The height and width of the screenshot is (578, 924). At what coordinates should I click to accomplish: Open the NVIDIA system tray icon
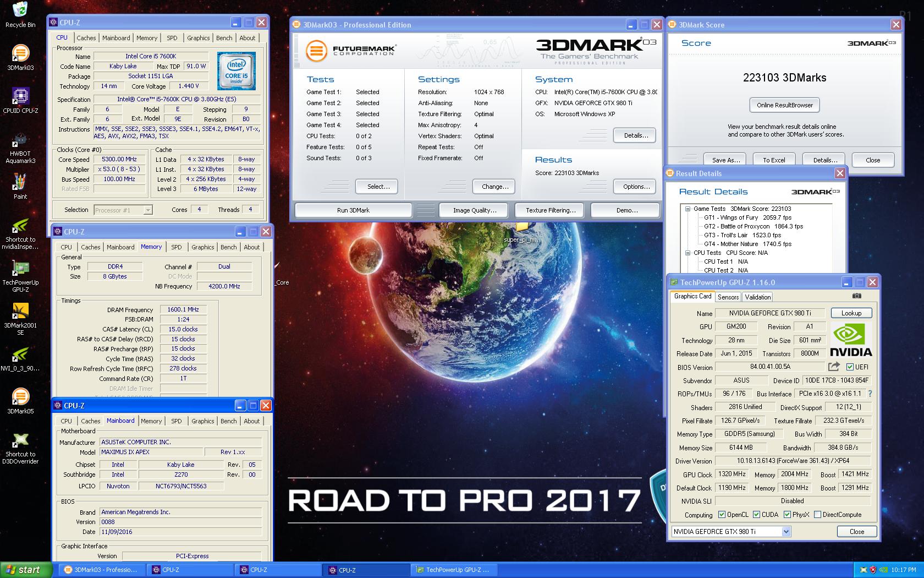(883, 570)
